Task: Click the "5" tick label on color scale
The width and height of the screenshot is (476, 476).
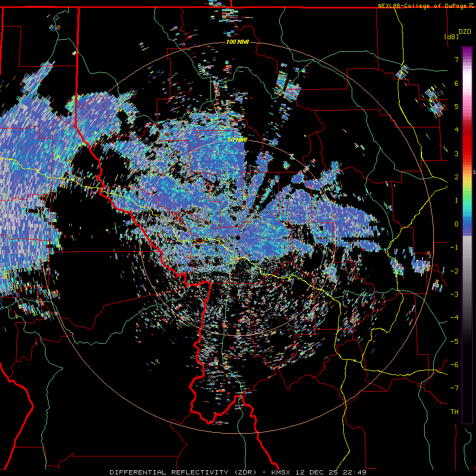Action: (x=456, y=106)
